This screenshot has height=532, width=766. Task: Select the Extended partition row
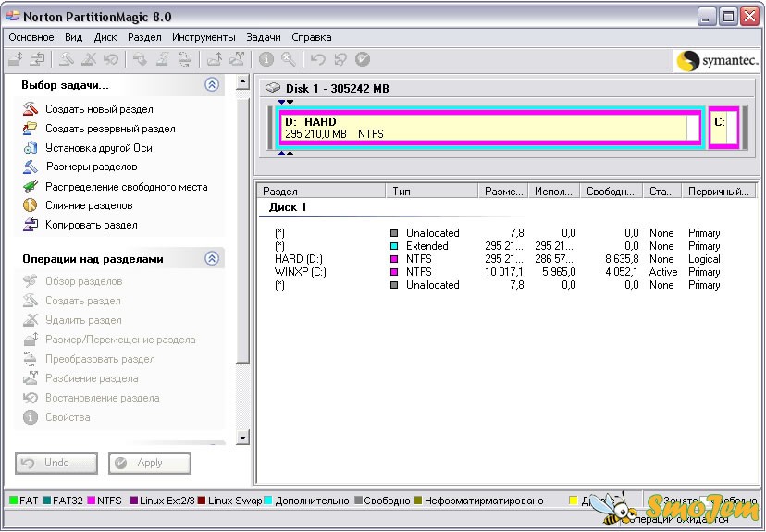pyautogui.click(x=498, y=246)
